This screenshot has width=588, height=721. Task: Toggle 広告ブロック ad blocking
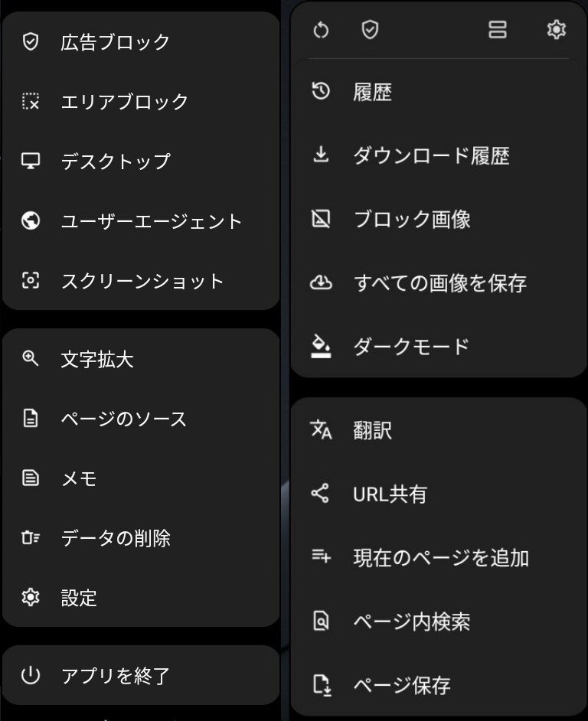pyautogui.click(x=115, y=42)
